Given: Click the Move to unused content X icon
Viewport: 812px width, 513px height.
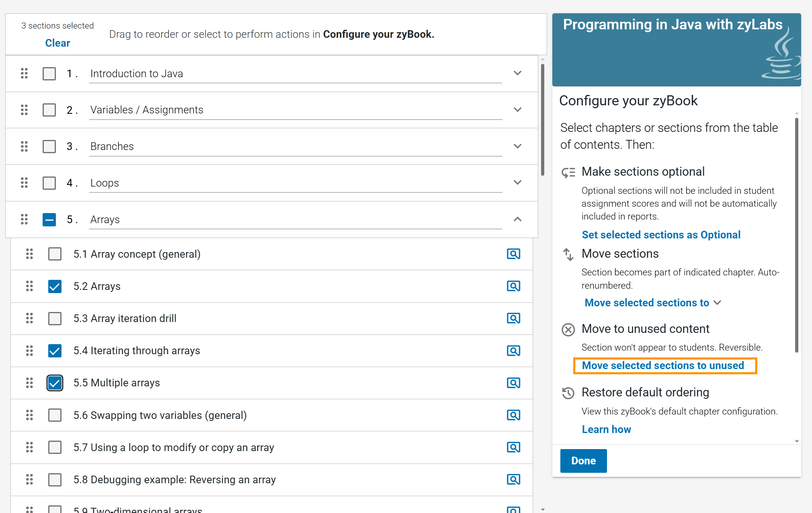Looking at the screenshot, I should tap(568, 330).
